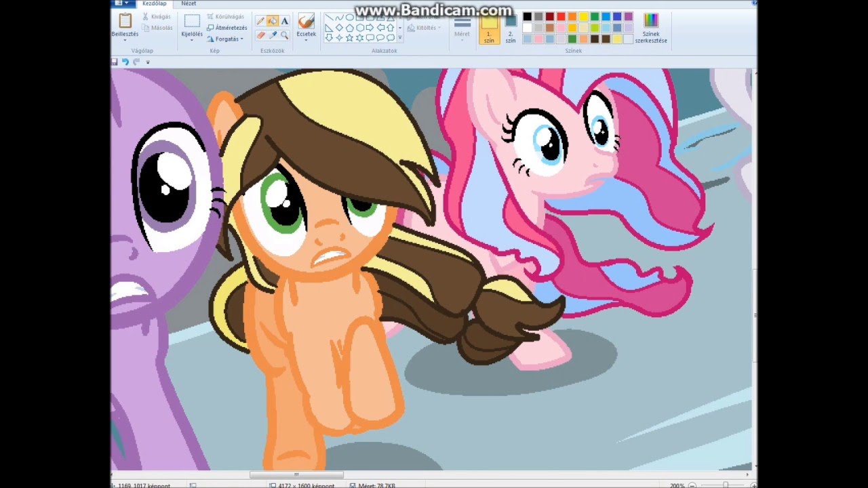Choose the six-point star shape

click(x=359, y=37)
